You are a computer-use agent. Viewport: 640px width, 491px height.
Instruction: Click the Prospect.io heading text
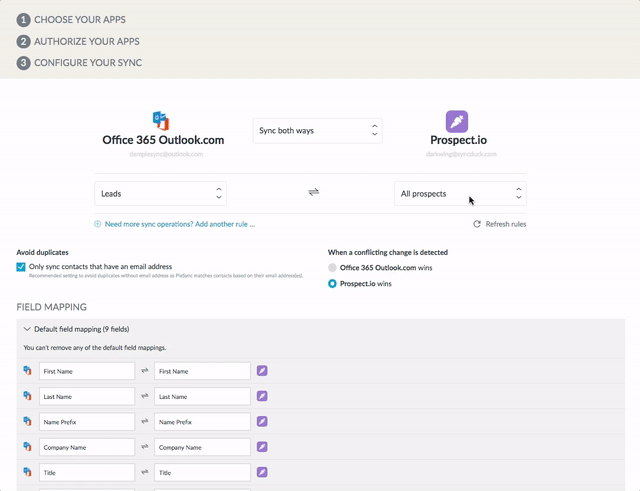pyautogui.click(x=458, y=140)
